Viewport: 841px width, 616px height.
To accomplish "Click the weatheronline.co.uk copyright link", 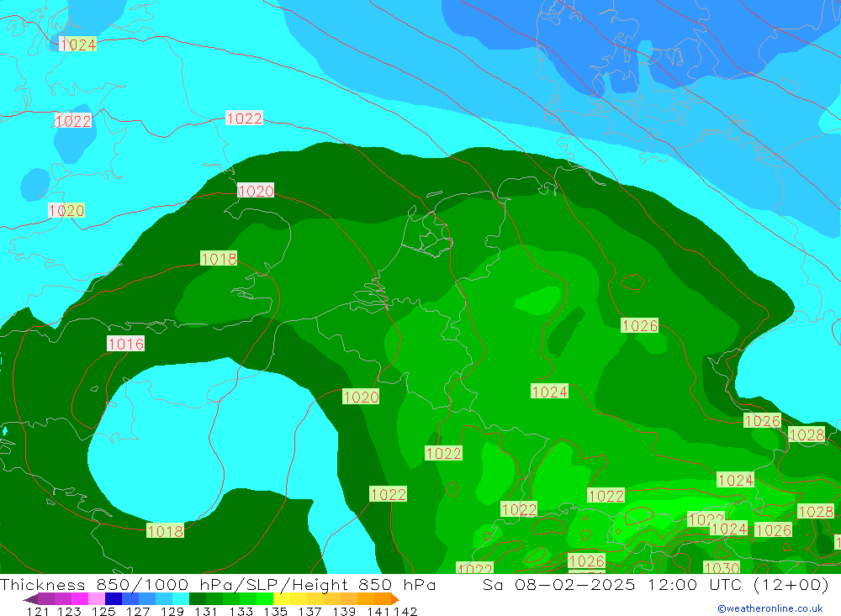I will pyautogui.click(x=770, y=608).
